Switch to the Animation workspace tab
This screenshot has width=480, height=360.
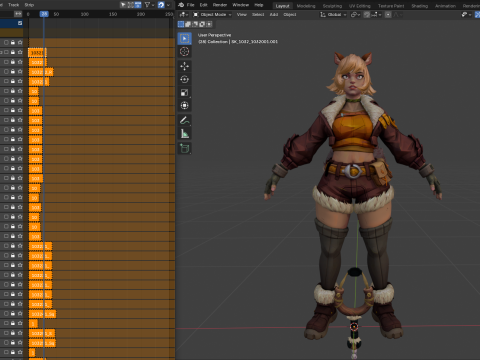[445, 6]
